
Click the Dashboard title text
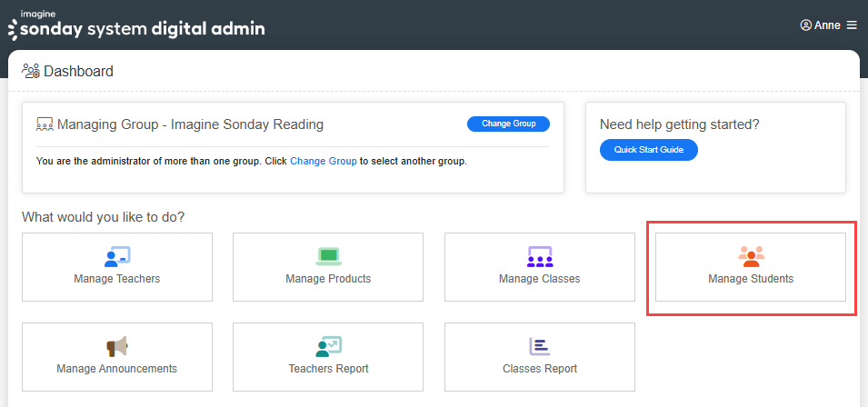78,71
